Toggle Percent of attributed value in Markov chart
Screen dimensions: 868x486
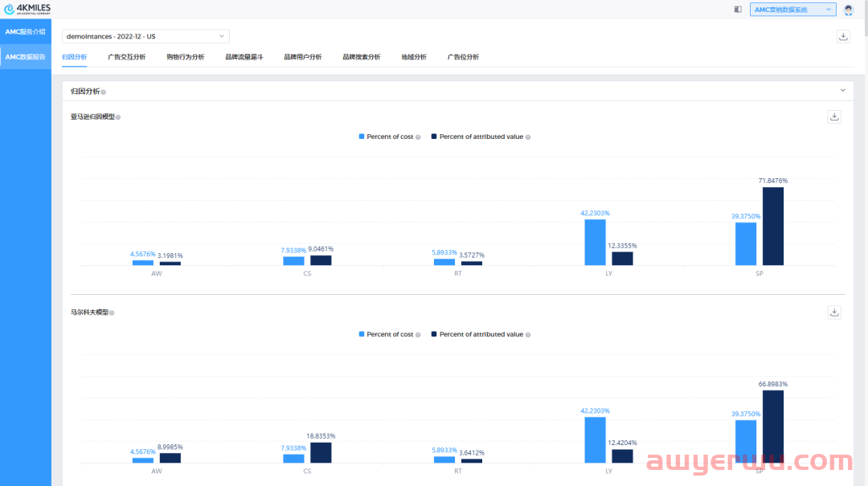point(477,334)
